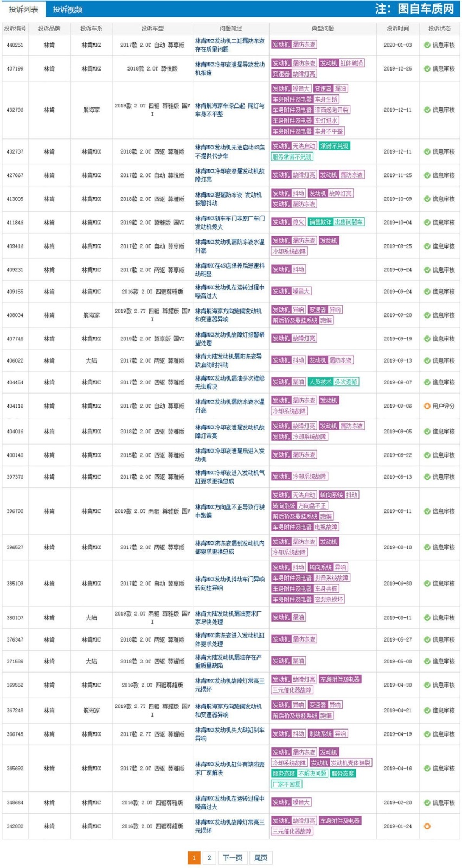This screenshot has width=462, height=868.
Task: Select the green status icon in row 432796
Action: (x=427, y=110)
